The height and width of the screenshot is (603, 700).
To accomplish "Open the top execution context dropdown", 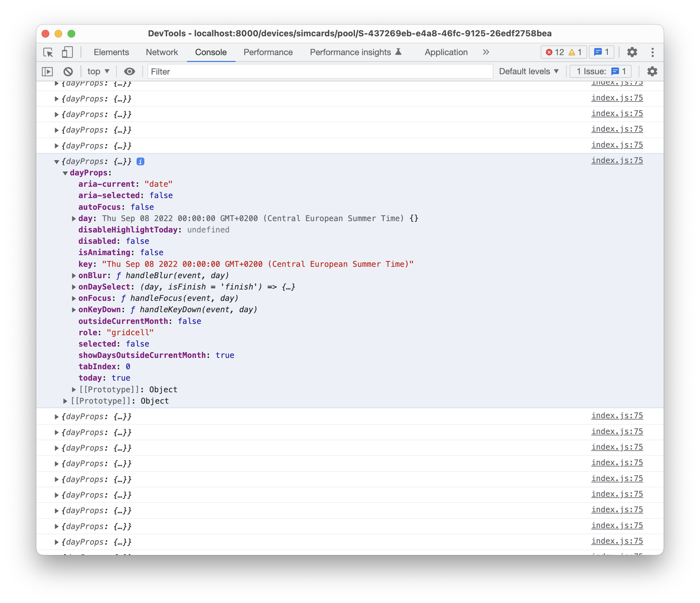I will [x=98, y=71].
